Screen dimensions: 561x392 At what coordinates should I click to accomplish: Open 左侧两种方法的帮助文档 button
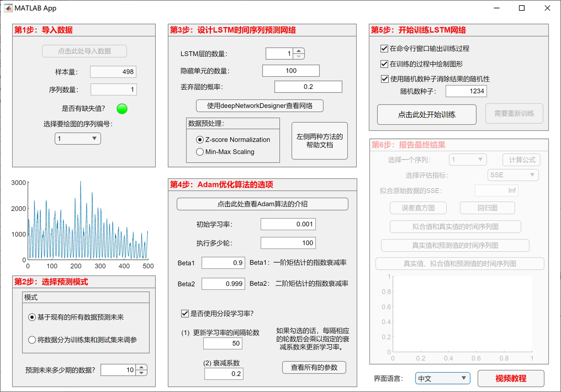(x=320, y=141)
